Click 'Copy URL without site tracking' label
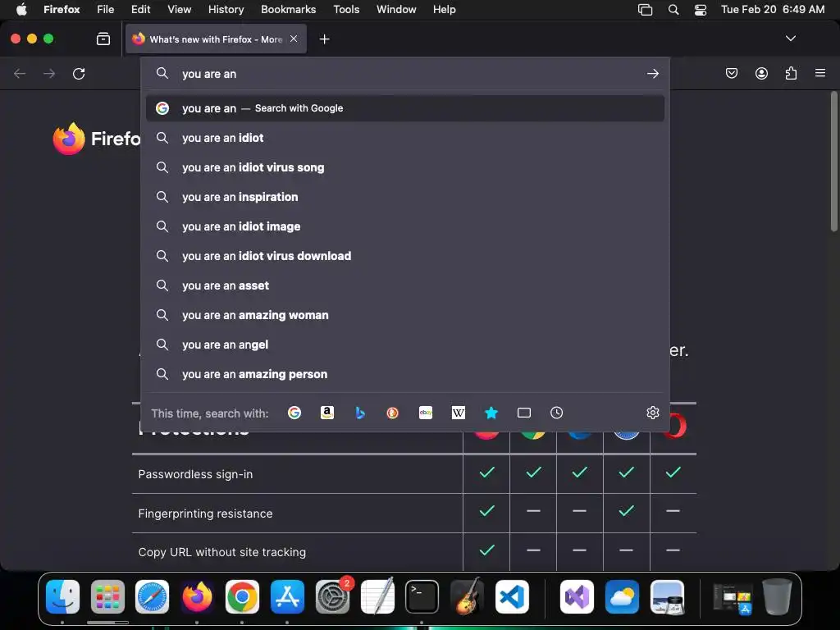This screenshot has width=840, height=630. click(x=221, y=552)
